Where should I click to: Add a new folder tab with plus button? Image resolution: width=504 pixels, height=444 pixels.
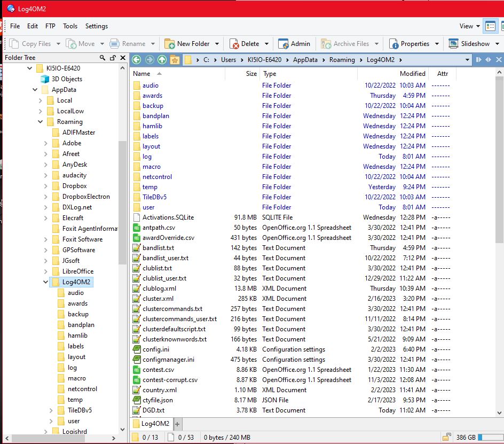coord(177,424)
